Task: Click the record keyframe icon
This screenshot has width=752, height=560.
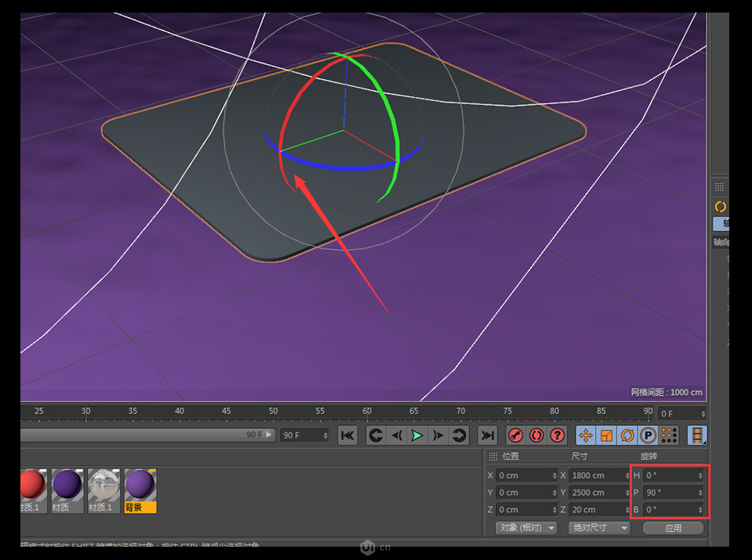Action: (515, 435)
